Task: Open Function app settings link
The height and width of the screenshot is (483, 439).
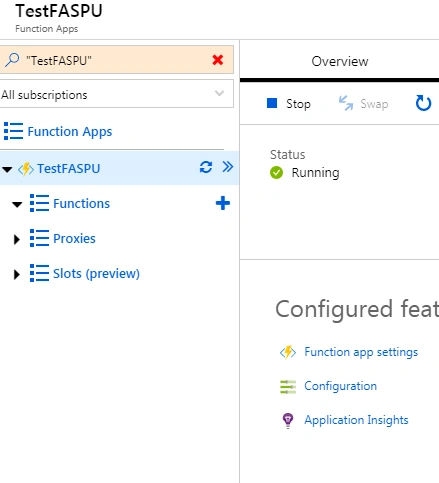Action: click(361, 352)
